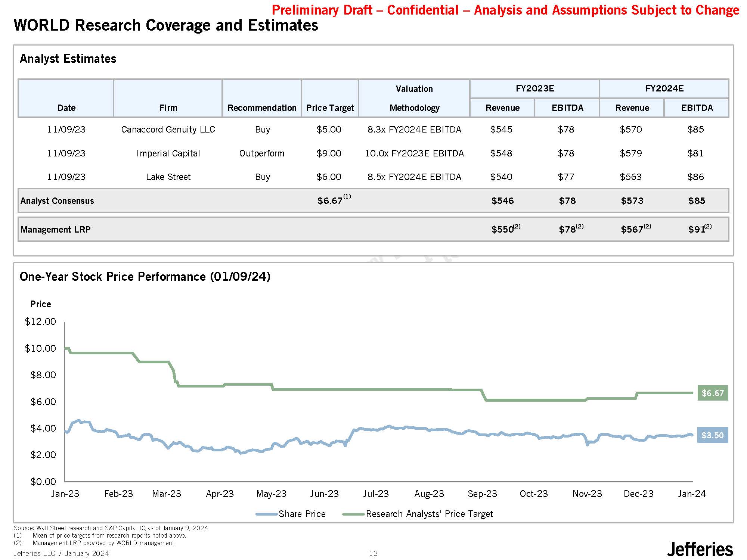Click the $9.00 price target value
Image resolution: width=747 pixels, height=560 pixels.
(x=329, y=153)
